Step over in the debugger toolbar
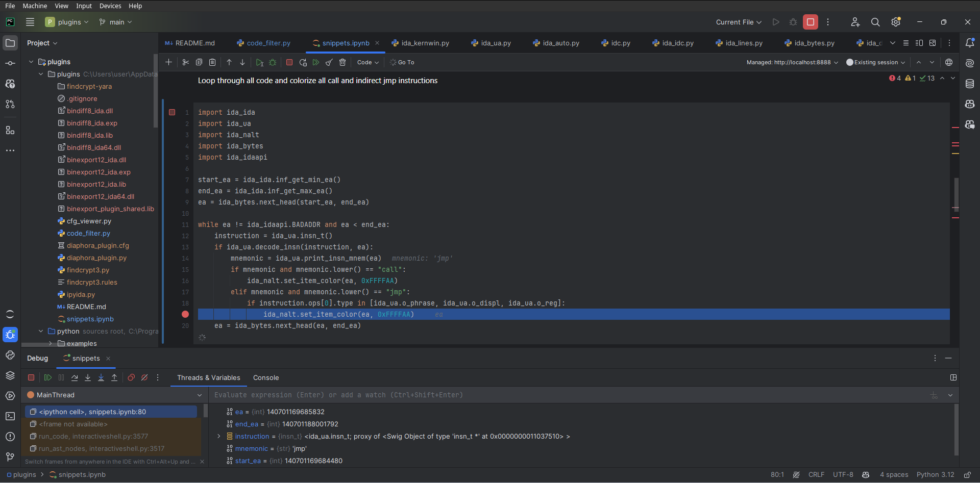The height and width of the screenshot is (483, 980). [75, 377]
